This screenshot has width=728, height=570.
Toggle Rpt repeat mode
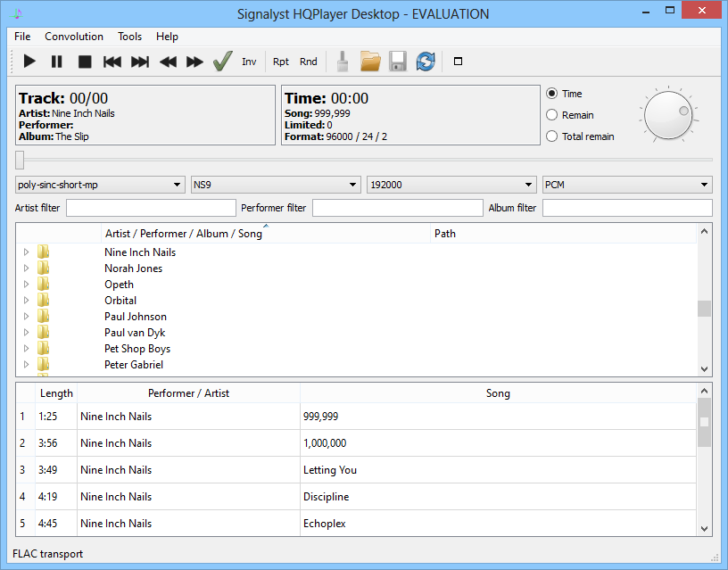280,62
